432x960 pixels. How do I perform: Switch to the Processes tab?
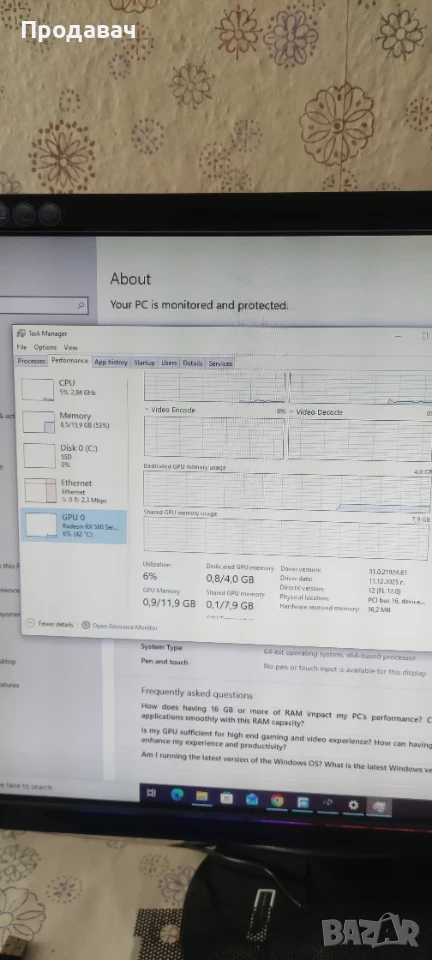click(x=31, y=361)
